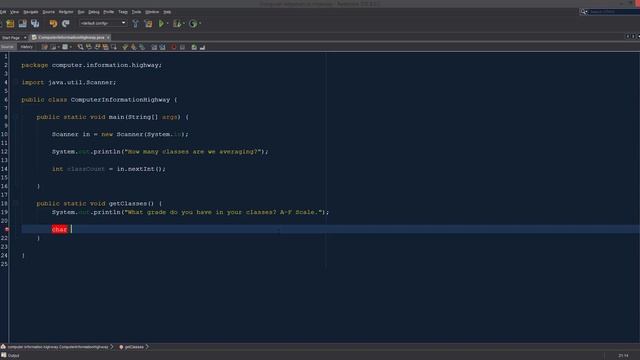Open the Window menu
This screenshot has width=640, height=360.
point(152,12)
